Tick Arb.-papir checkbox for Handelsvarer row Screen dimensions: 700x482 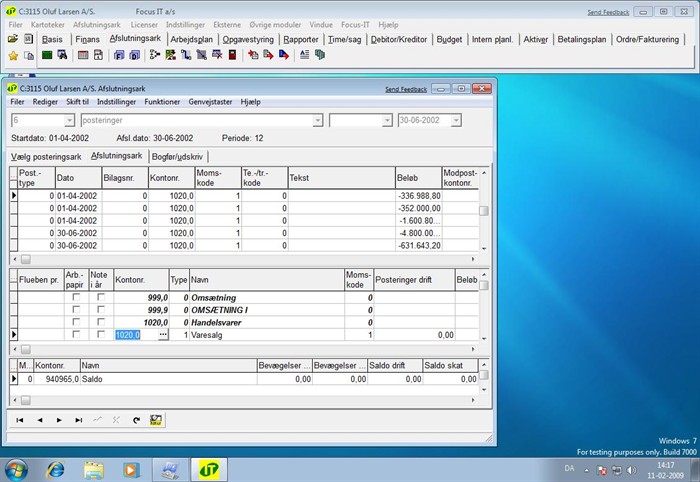[x=76, y=322]
